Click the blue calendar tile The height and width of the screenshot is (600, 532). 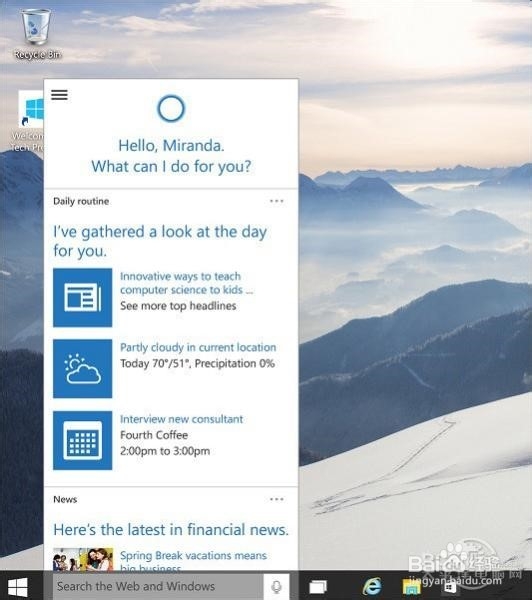[83, 440]
